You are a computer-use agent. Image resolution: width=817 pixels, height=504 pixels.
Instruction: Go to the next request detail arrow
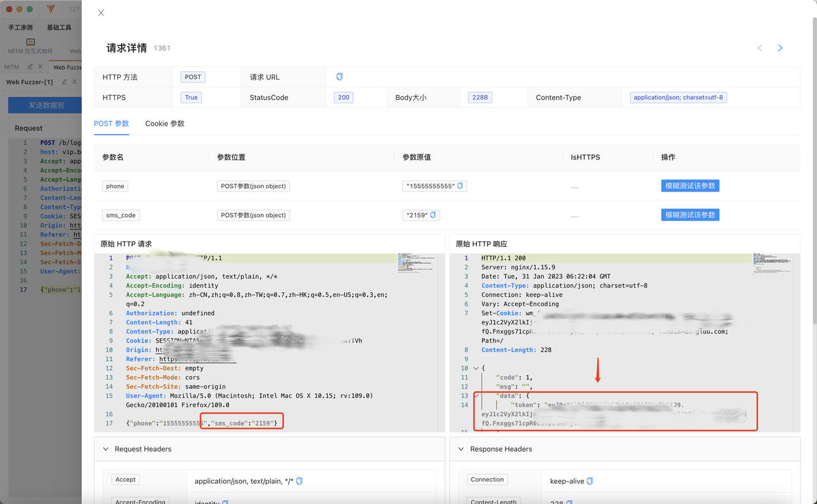pos(780,48)
